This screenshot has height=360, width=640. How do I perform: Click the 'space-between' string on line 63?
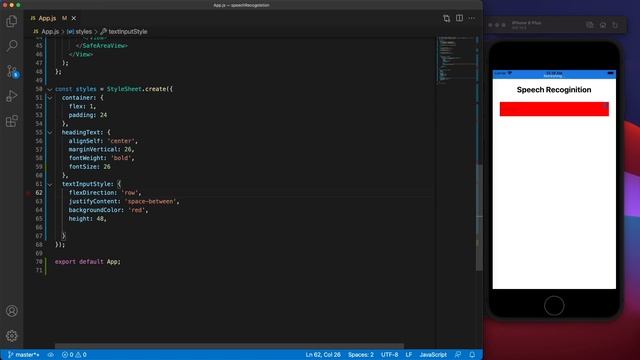150,201
